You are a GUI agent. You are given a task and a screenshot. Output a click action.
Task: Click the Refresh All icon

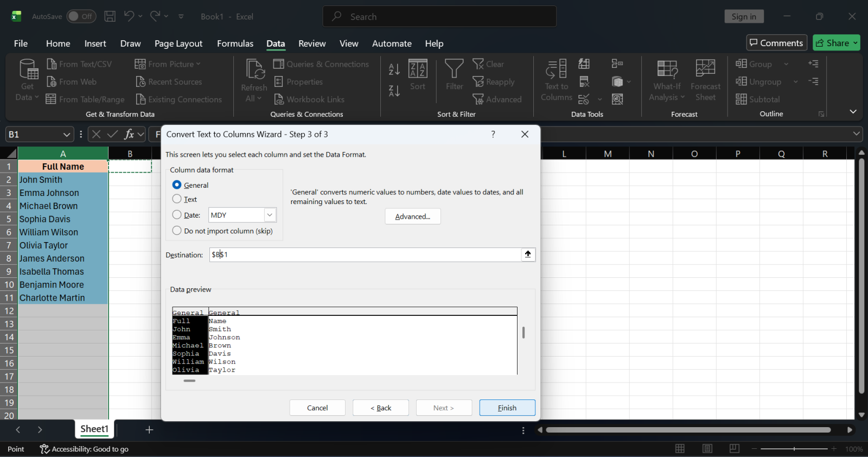(x=254, y=80)
